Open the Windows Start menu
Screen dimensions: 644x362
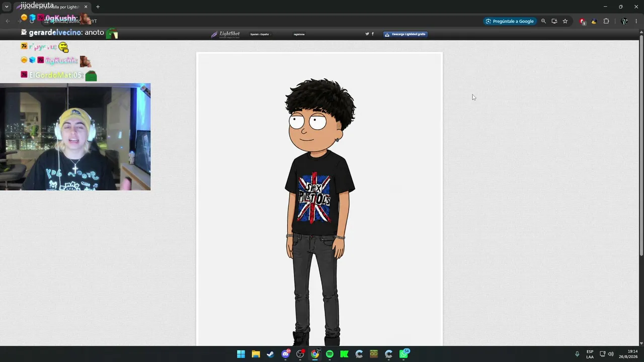coord(241,354)
